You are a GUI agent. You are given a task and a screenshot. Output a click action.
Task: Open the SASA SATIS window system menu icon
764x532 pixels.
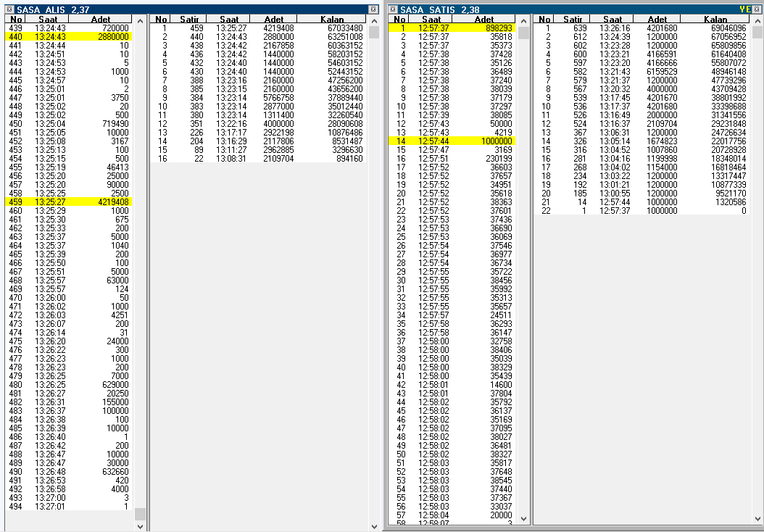coord(393,9)
